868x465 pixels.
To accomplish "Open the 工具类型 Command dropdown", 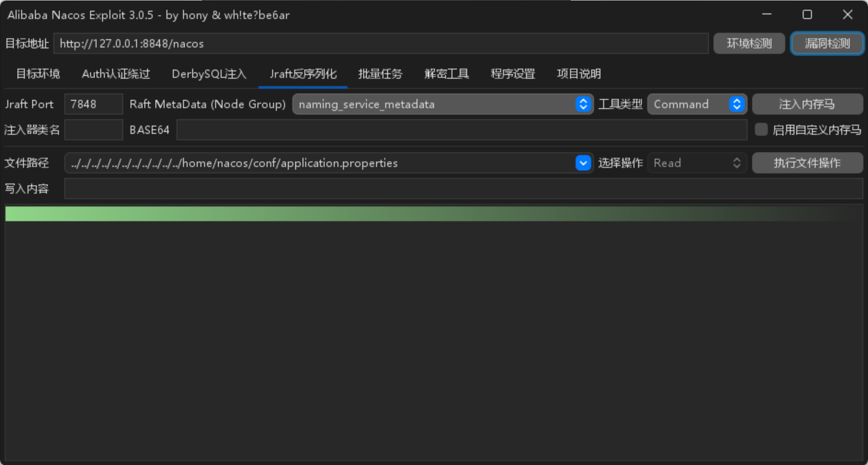I will (697, 104).
